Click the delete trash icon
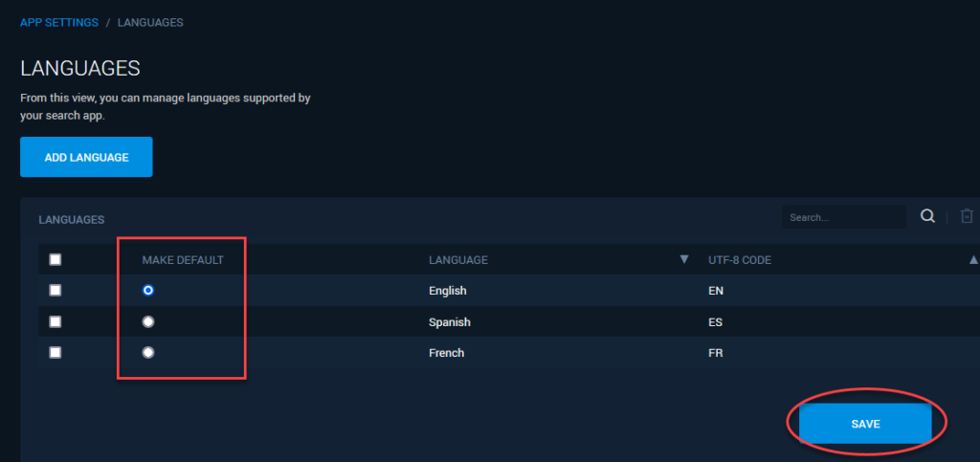 [967, 216]
